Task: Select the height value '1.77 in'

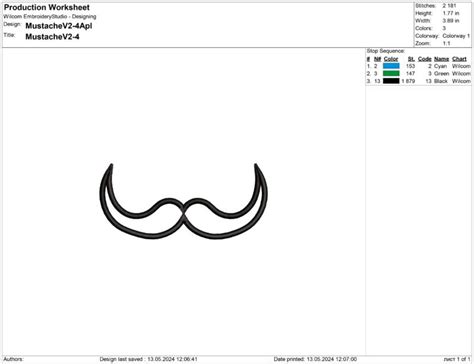Action: click(451, 13)
